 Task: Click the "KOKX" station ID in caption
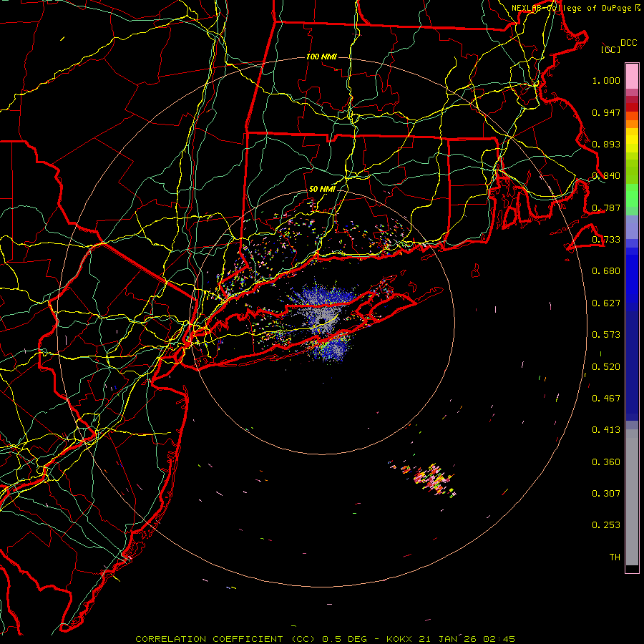pos(401,639)
